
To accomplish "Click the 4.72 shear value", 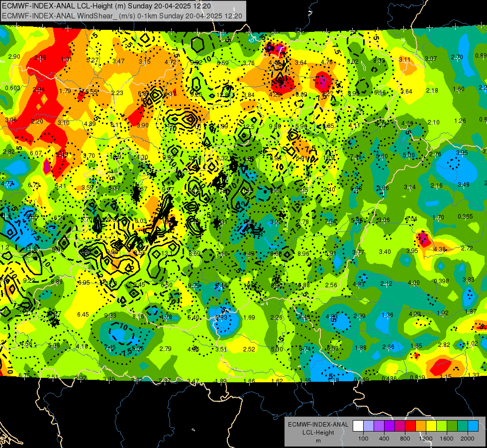I will (171, 62).
